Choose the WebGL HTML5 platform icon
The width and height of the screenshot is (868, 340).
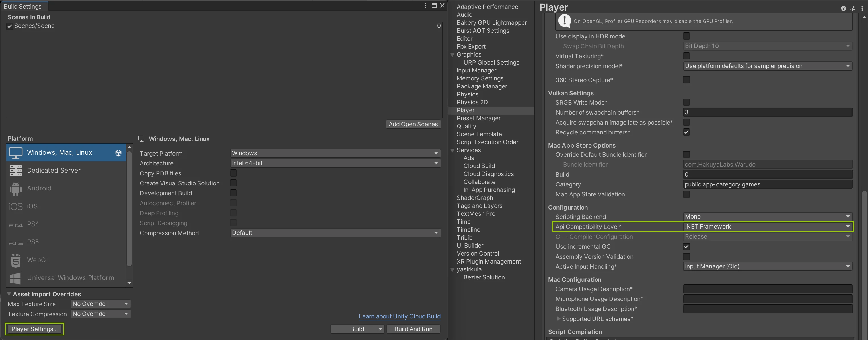click(15, 260)
